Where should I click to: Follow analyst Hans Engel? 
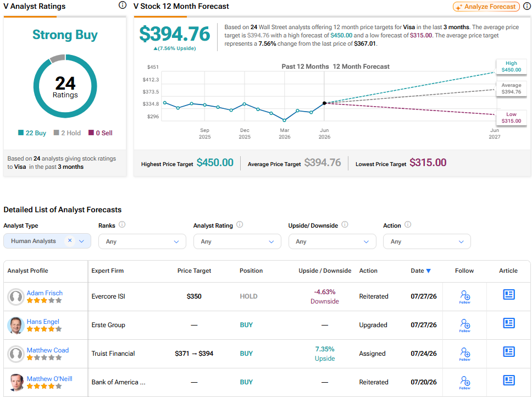pyautogui.click(x=464, y=325)
